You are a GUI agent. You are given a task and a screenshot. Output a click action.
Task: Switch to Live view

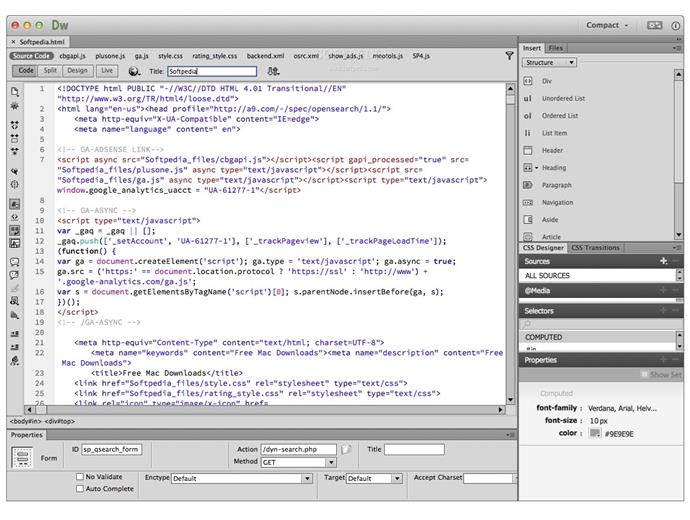107,70
